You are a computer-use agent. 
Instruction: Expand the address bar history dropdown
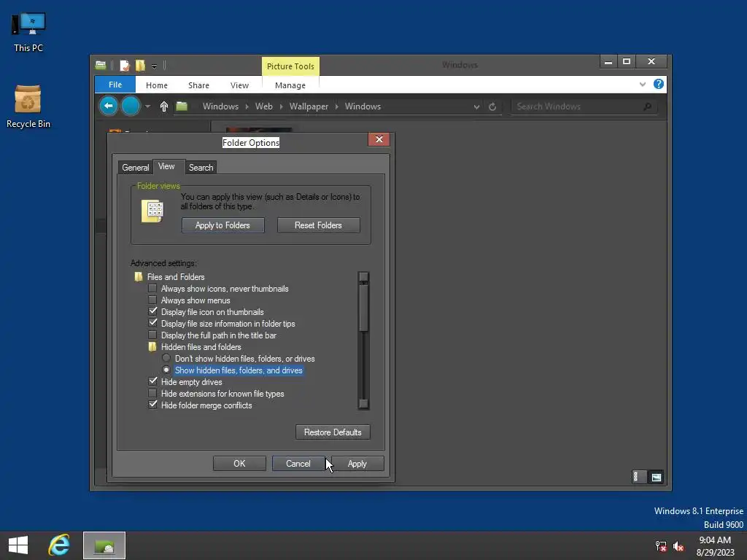[476, 106]
